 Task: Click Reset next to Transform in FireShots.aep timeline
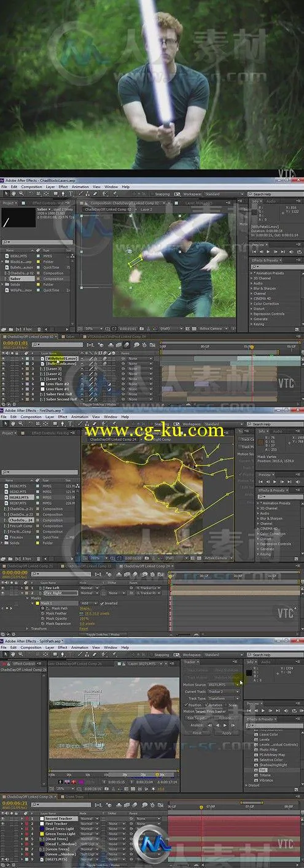point(84,628)
